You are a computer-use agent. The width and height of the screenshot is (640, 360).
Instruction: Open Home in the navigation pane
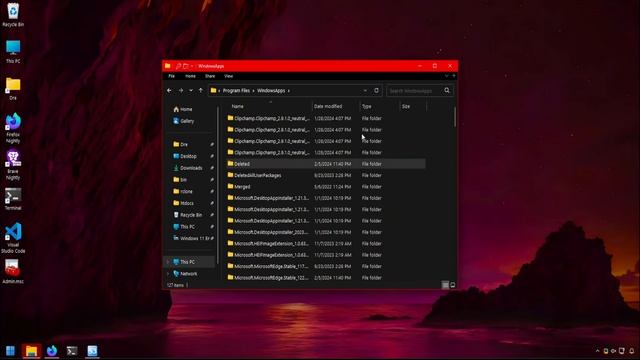point(183,109)
